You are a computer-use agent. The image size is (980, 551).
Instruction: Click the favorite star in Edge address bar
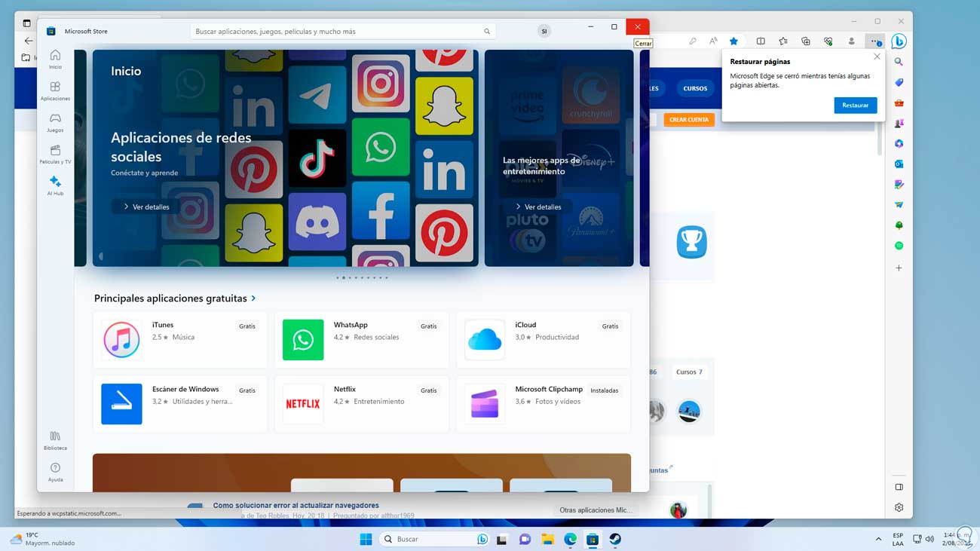[x=733, y=41]
